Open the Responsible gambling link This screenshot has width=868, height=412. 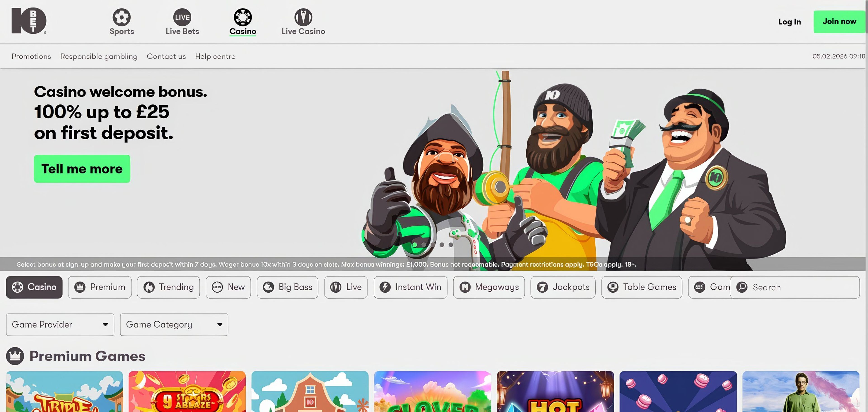(x=99, y=56)
